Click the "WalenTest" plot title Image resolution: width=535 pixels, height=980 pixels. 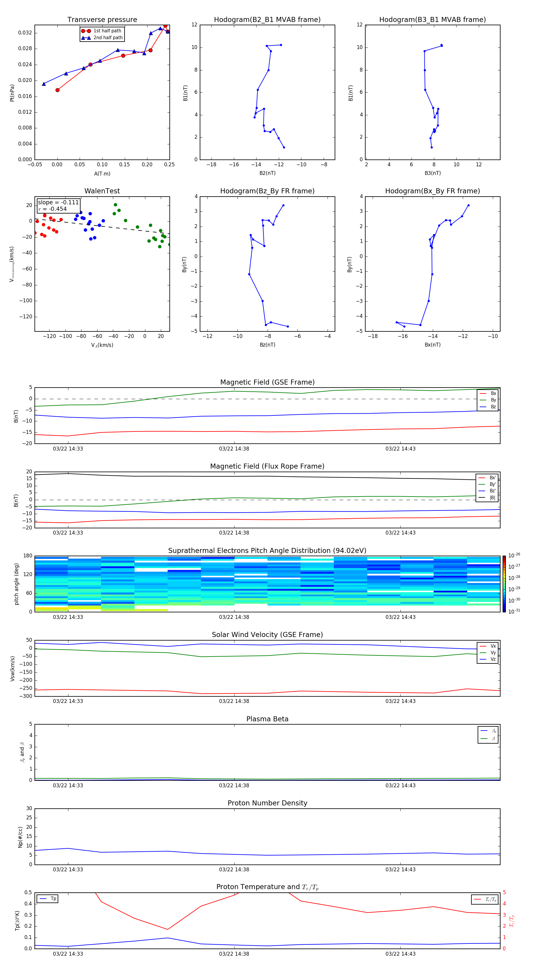coord(102,191)
